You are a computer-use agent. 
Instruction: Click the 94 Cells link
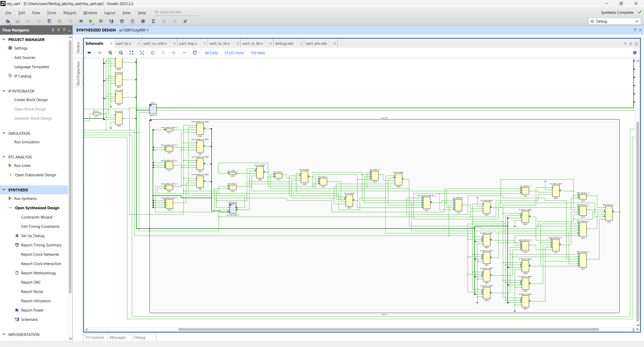(211, 53)
